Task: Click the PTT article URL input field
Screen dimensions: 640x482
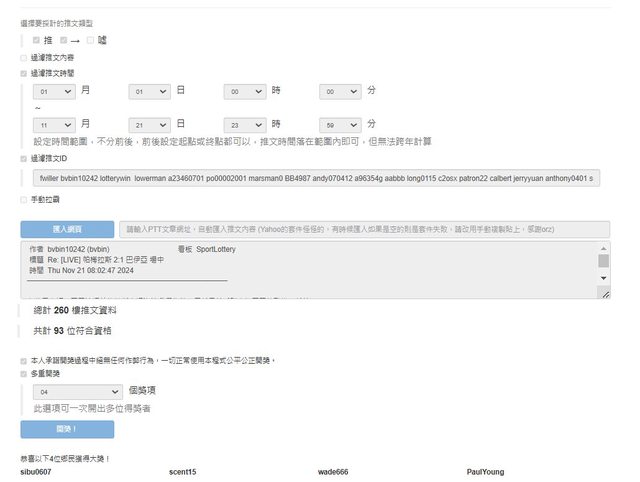Action: 363,229
